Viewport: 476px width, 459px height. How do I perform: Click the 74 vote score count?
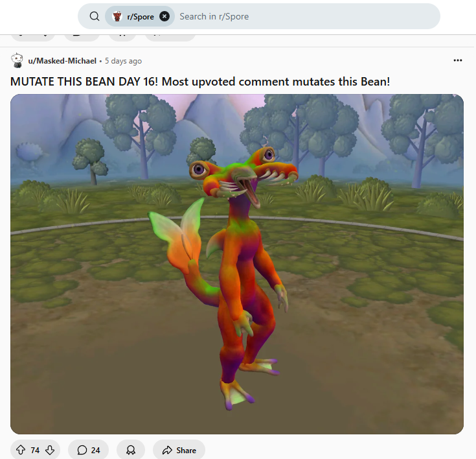click(x=35, y=450)
